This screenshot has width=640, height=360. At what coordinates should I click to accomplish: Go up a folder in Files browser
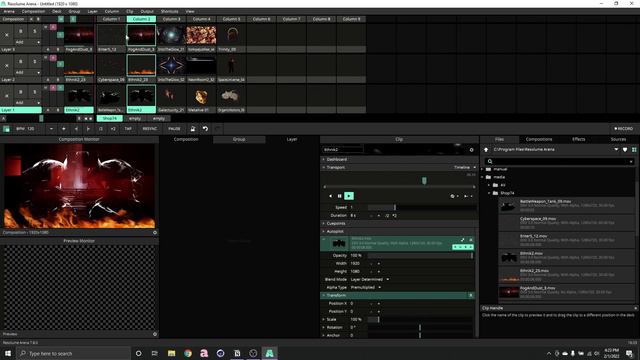486,150
